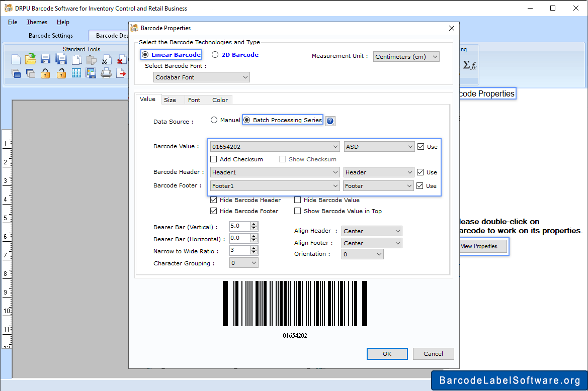Image resolution: width=588 pixels, height=391 pixels.
Task: Uncheck Use for the barcode value series
Action: (x=421, y=146)
